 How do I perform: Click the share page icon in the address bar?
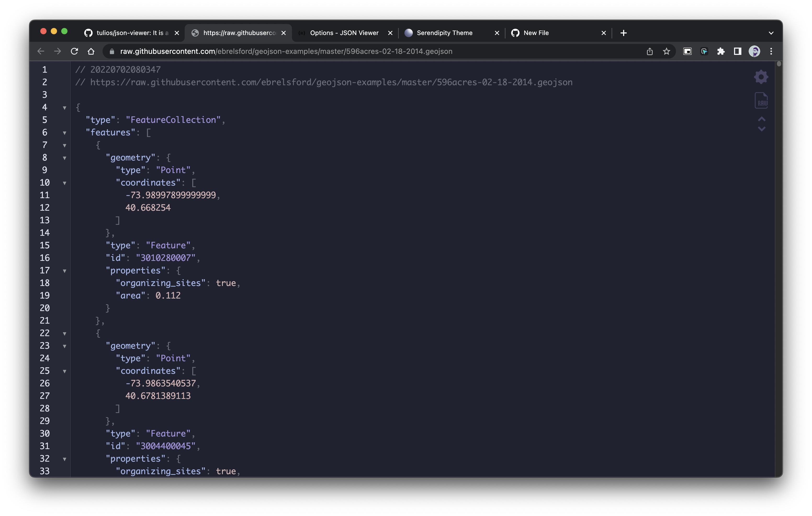click(650, 51)
